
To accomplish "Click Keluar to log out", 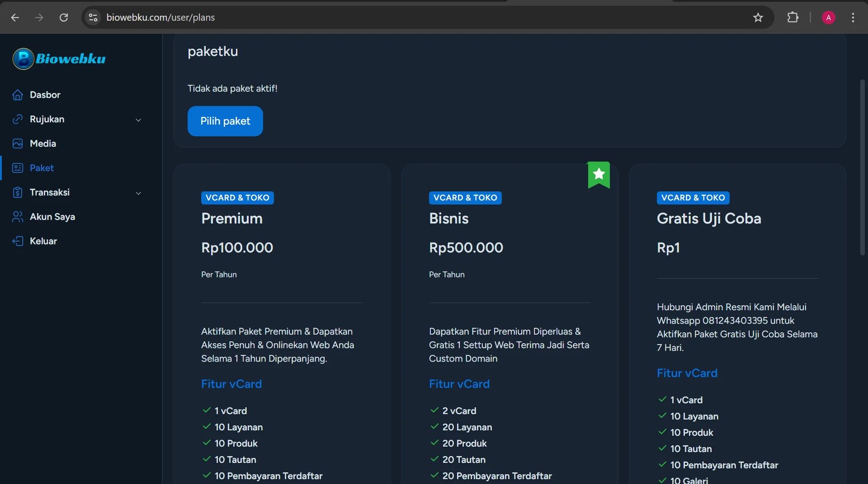I will point(43,241).
